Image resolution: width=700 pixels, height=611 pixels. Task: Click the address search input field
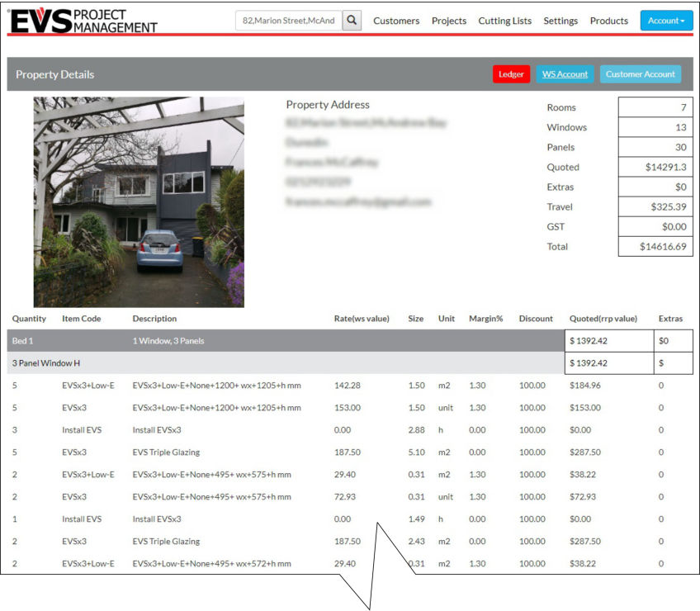289,21
